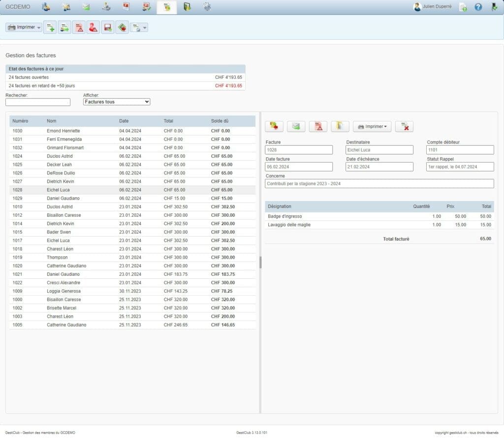Click the yellow folder icon in detail panel
Viewport: 504px width, 439px height.
point(340,127)
